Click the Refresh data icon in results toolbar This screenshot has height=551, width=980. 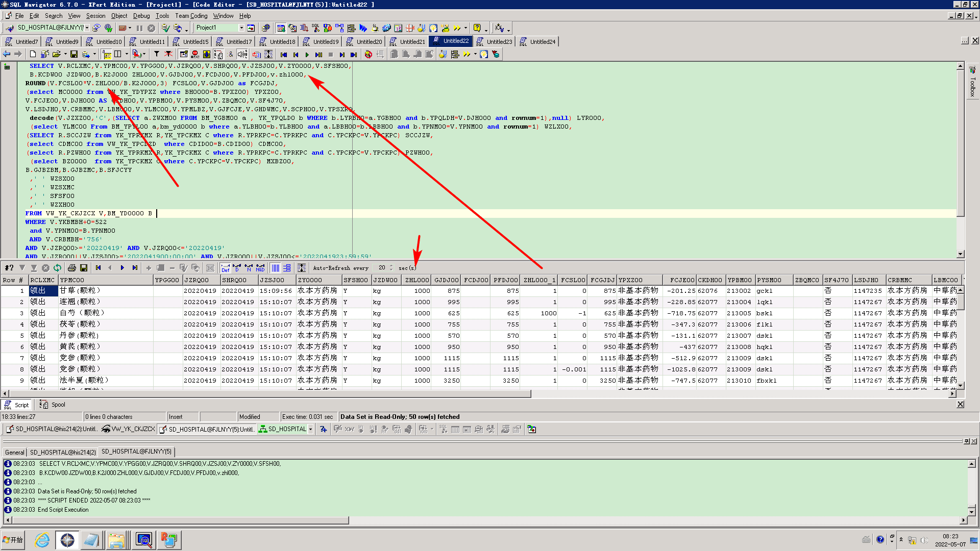coord(58,268)
